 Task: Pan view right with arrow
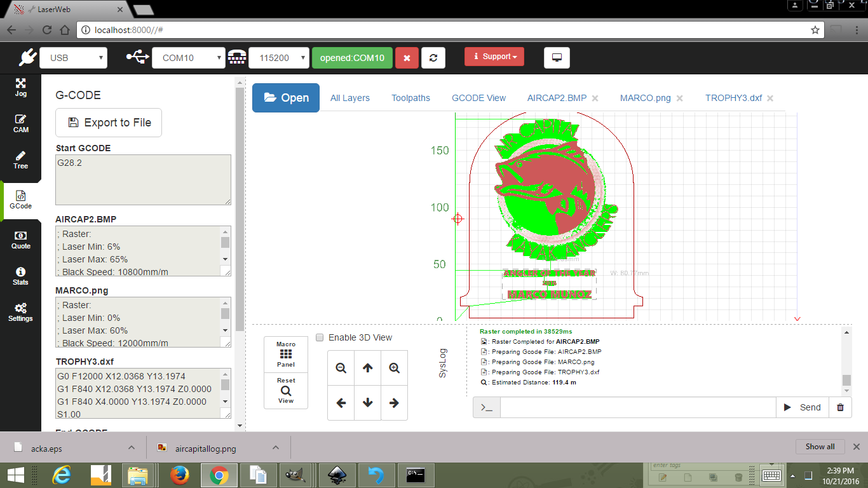click(394, 403)
